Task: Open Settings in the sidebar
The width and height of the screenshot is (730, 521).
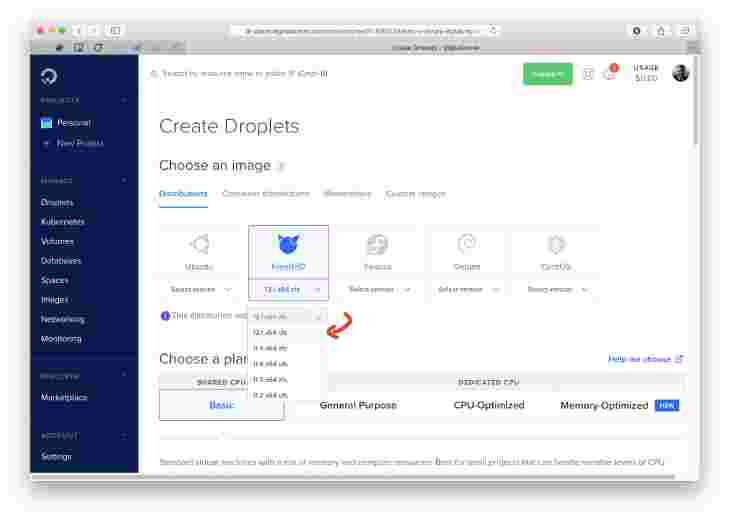Action: point(56,456)
